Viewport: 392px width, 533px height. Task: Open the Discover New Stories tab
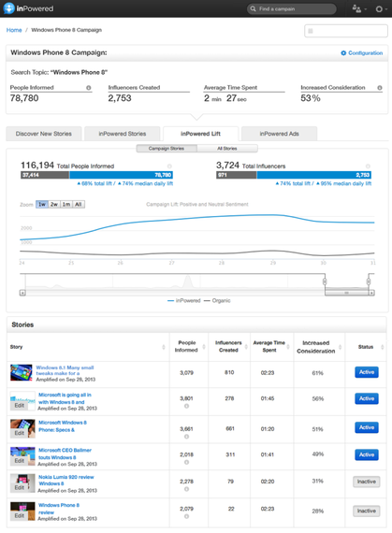44,134
